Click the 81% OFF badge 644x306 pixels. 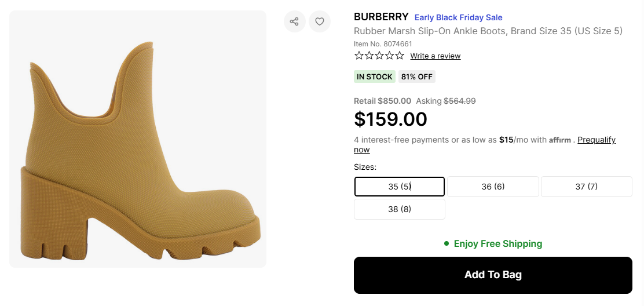click(416, 76)
